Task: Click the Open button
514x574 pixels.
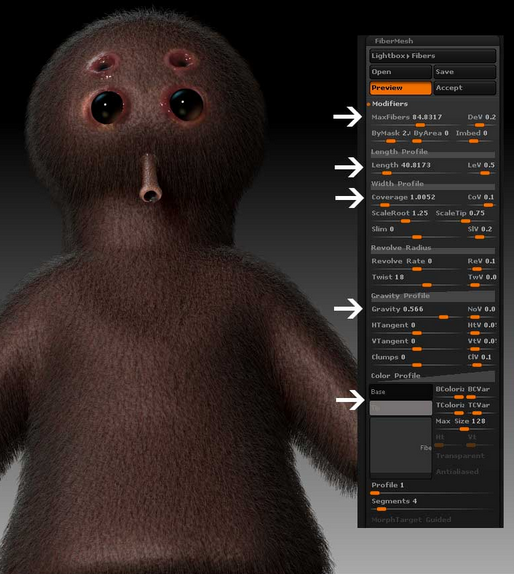Action: [400, 72]
